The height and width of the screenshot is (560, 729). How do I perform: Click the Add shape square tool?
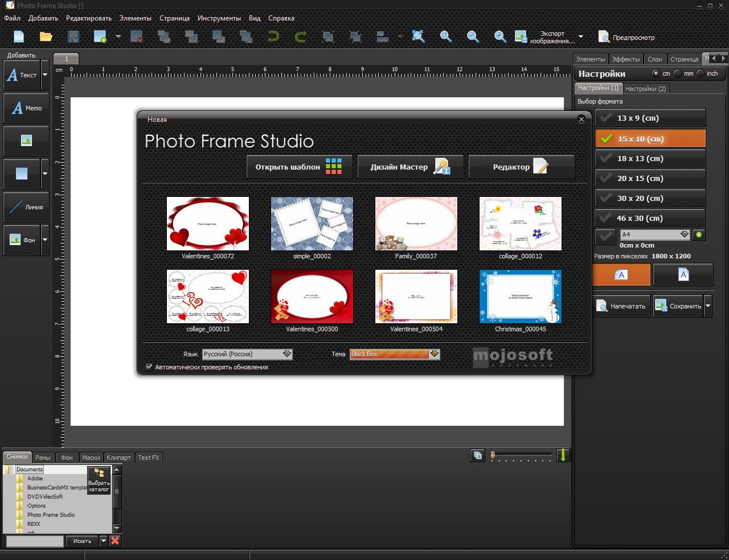[22, 174]
